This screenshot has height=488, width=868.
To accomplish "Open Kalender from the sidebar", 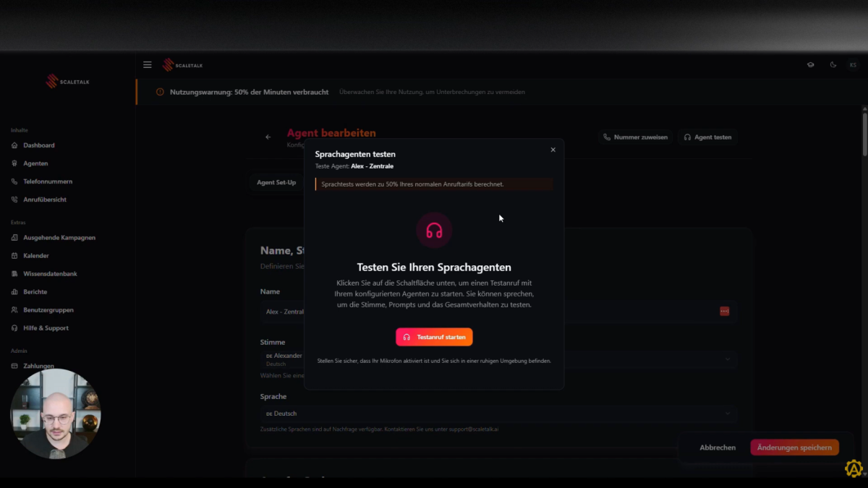I will click(x=35, y=256).
